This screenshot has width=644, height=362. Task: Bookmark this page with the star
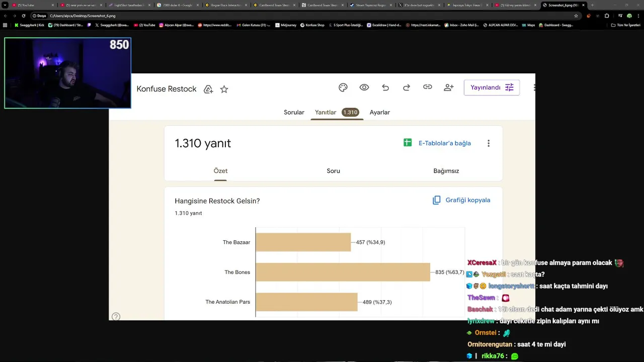click(576, 16)
